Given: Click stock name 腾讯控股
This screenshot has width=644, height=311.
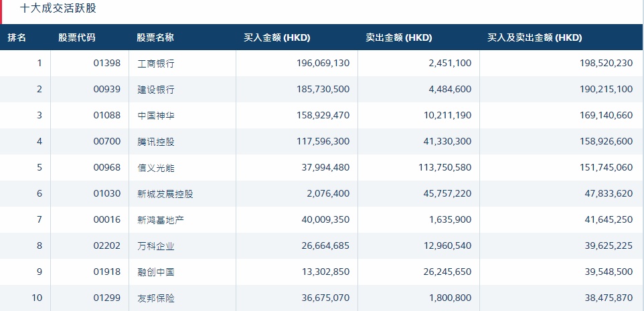Looking at the screenshot, I should coord(156,142).
